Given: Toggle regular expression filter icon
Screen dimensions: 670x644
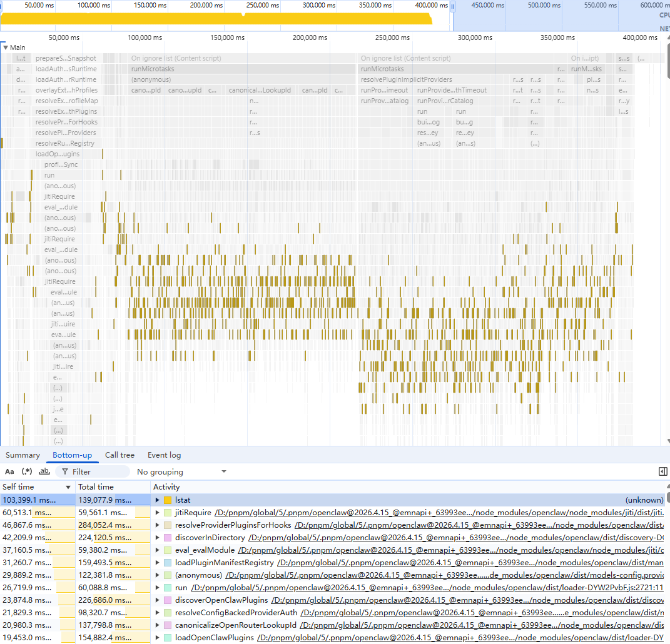Looking at the screenshot, I should (27, 471).
